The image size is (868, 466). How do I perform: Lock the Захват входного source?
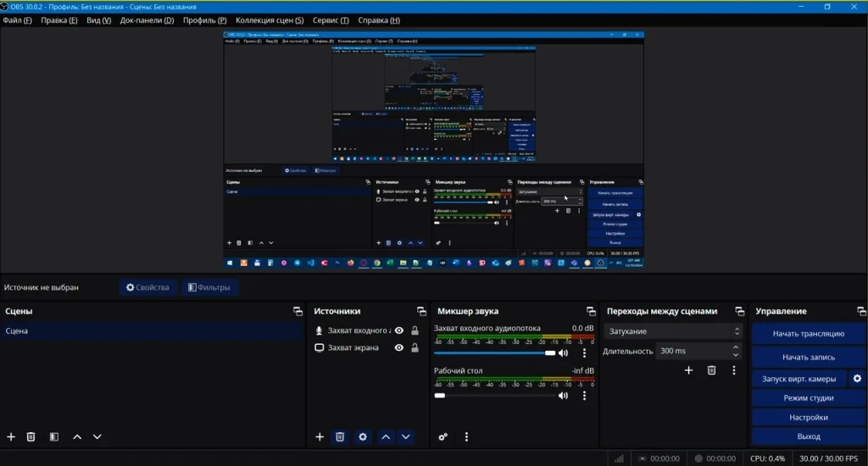coord(415,330)
